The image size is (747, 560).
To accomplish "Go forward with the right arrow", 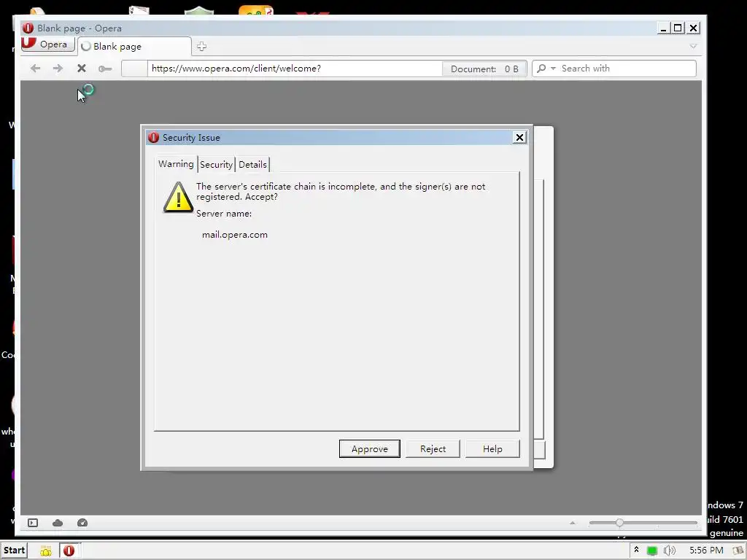I will tap(58, 68).
